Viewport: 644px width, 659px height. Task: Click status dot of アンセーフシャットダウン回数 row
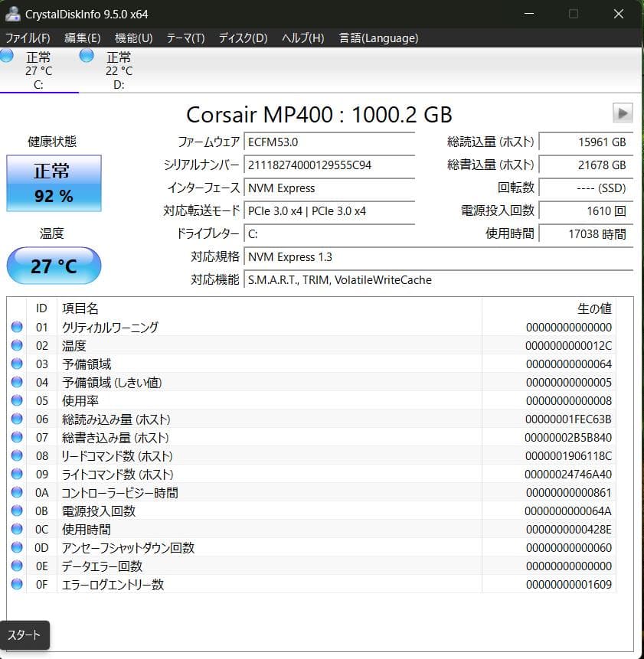[x=17, y=547]
